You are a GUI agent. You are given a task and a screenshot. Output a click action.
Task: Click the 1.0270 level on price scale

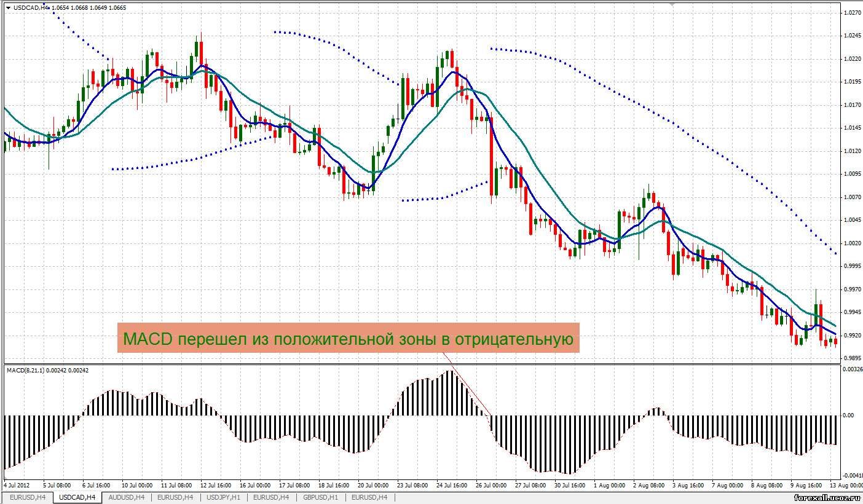(851, 13)
